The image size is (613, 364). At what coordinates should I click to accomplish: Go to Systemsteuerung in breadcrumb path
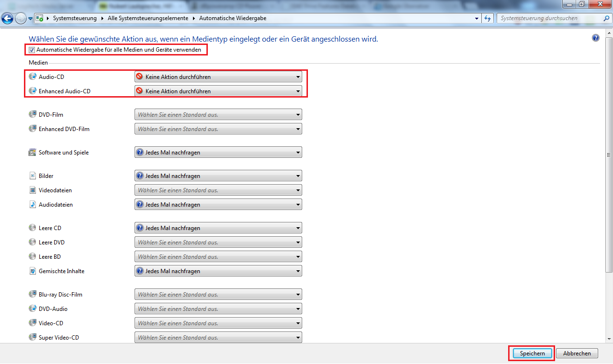pyautogui.click(x=75, y=18)
